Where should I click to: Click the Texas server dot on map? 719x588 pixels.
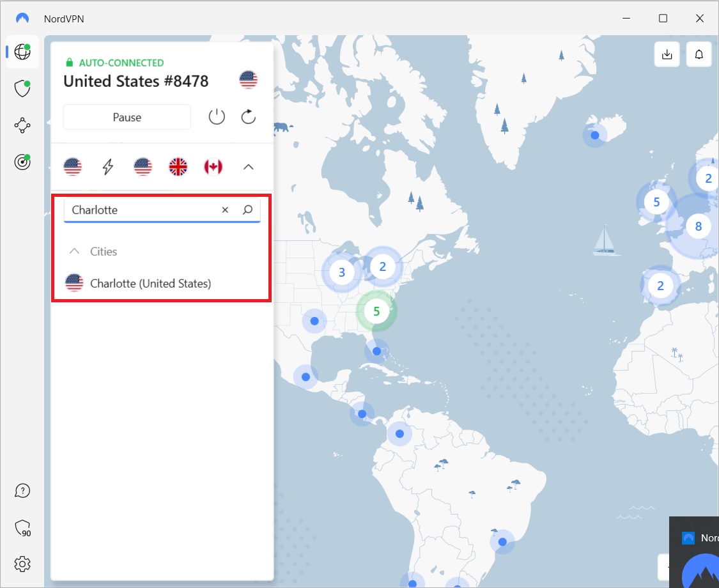pos(314,321)
